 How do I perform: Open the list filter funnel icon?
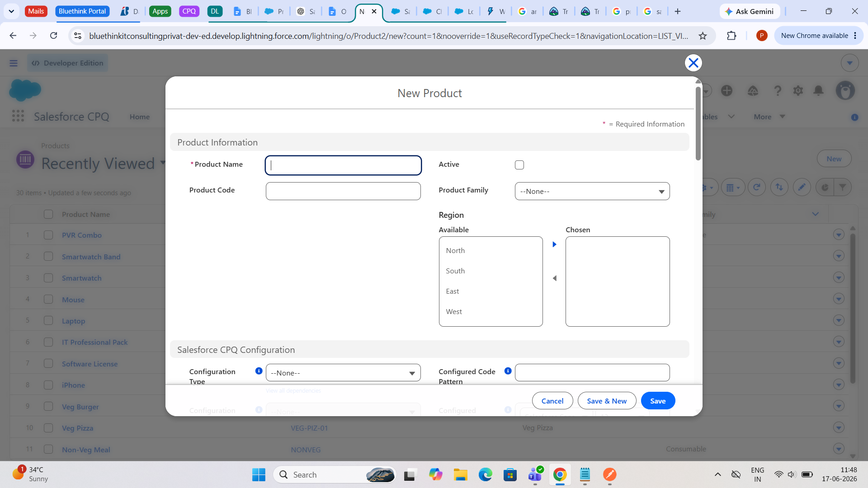843,187
